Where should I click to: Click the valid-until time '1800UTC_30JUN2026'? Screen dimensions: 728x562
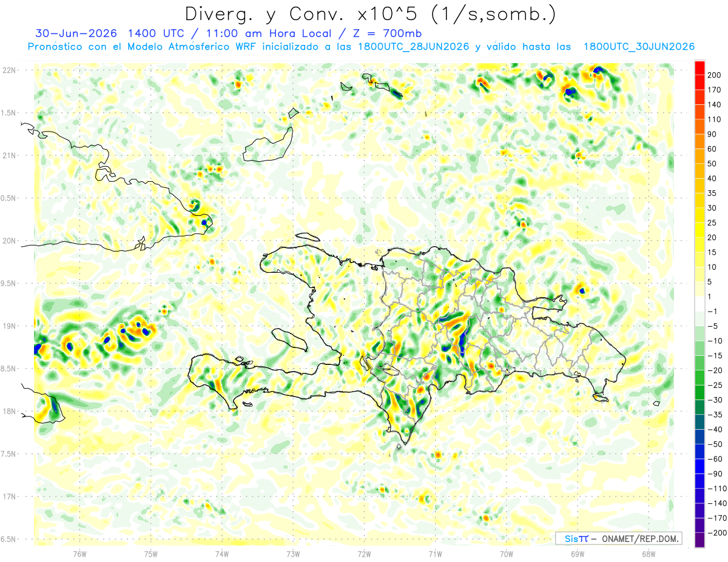tap(639, 47)
